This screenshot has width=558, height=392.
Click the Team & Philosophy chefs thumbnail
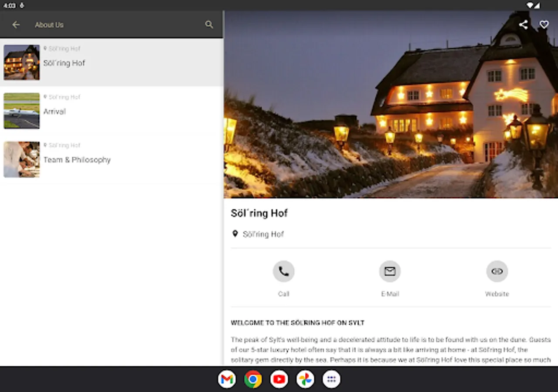click(22, 159)
